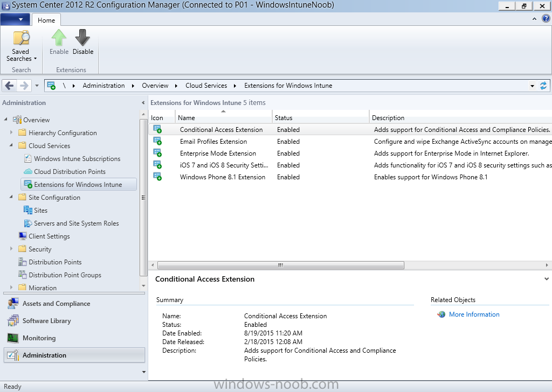Open Distribution Points node
Viewport: 552px width, 392px height.
point(55,262)
